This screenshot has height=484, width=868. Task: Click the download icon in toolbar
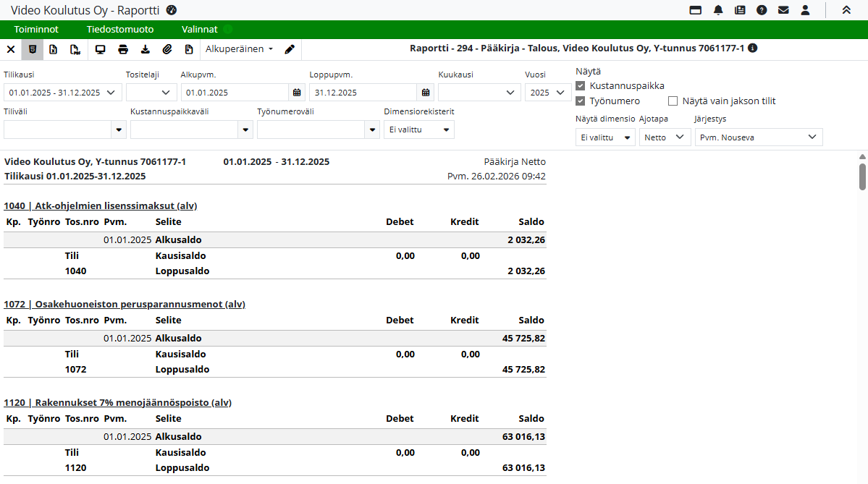(145, 49)
